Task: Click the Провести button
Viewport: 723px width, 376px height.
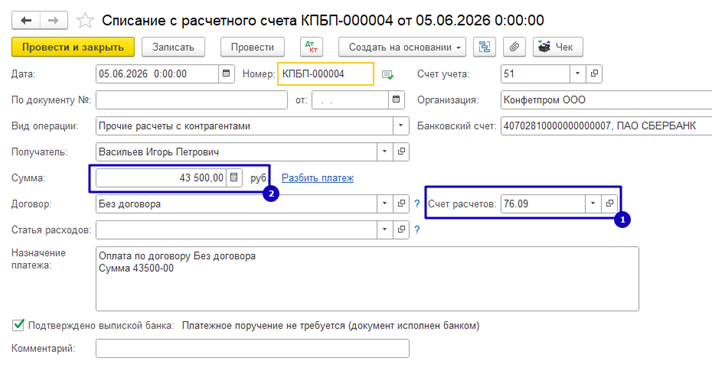Action: 252,47
